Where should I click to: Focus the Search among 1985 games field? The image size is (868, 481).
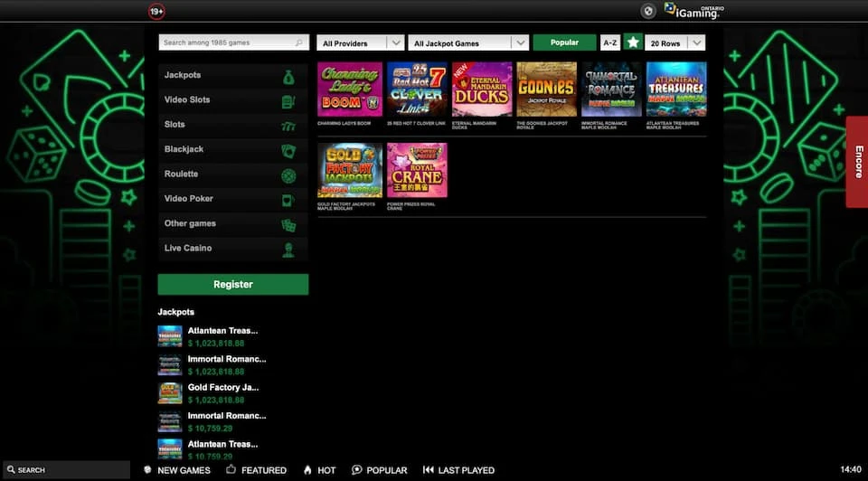(233, 42)
